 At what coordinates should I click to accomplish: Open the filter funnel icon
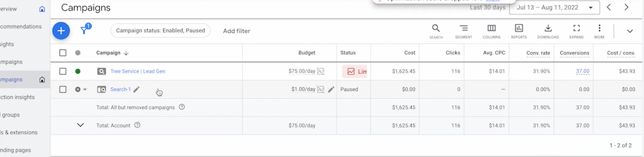(85, 29)
